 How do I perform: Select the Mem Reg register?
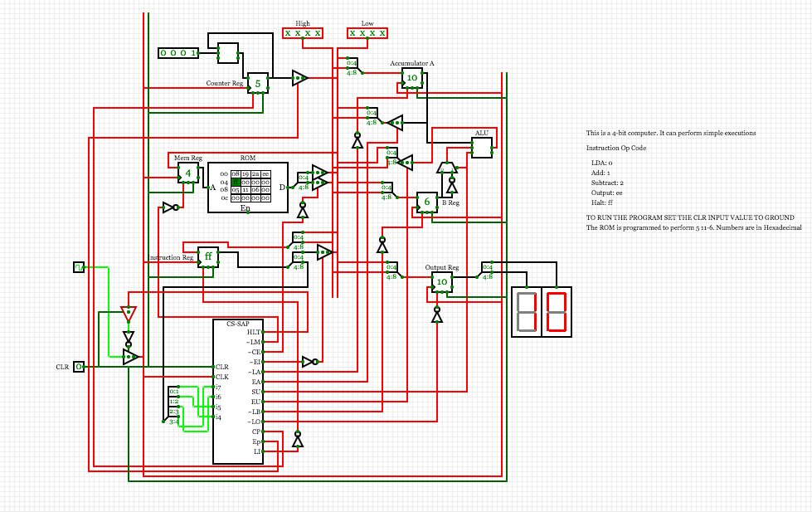pyautogui.click(x=188, y=173)
